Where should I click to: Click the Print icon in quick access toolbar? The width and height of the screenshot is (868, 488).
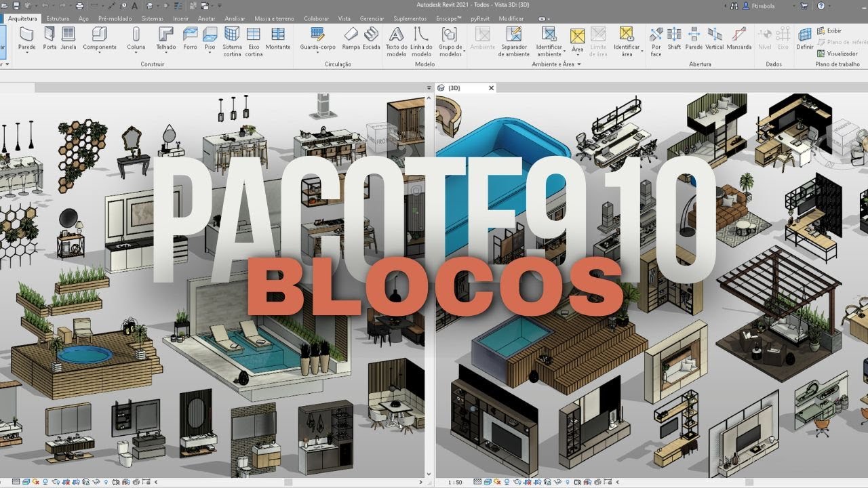pos(79,6)
